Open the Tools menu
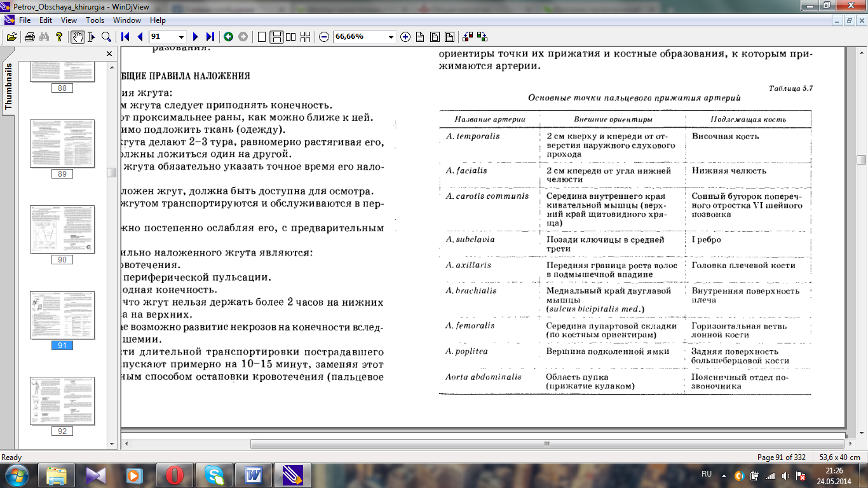Viewport: 868px width, 488px height. pyautogui.click(x=95, y=20)
